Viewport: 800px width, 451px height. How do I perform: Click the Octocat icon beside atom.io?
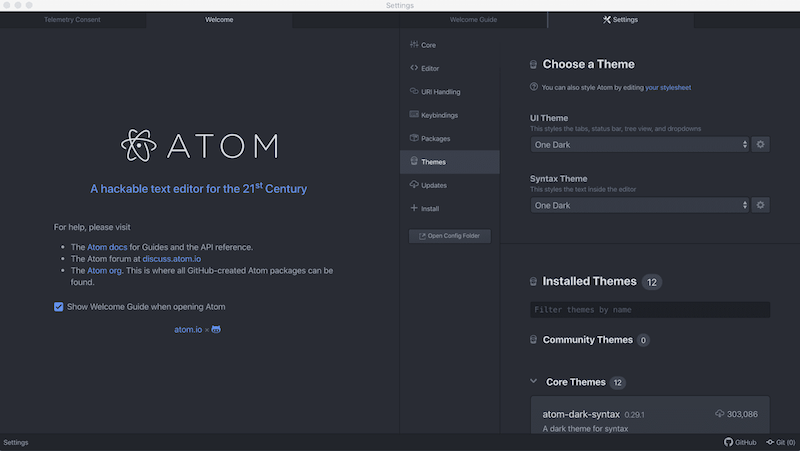tap(216, 329)
